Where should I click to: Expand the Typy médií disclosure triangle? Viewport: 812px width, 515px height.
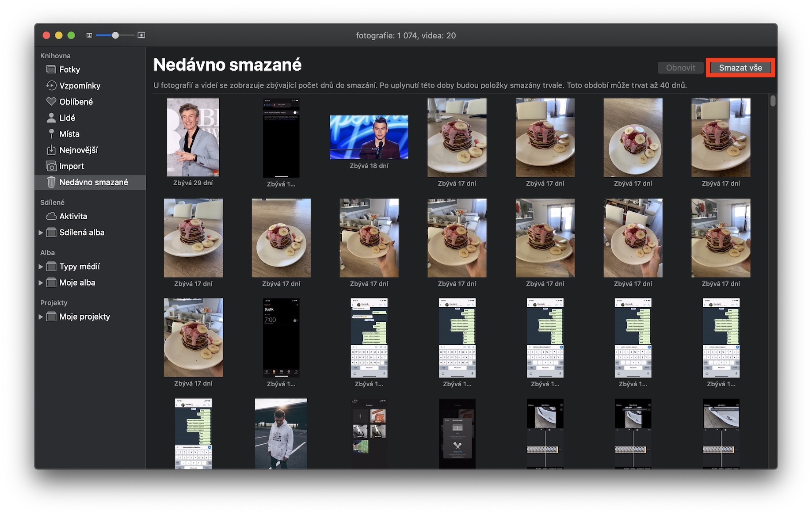(x=41, y=267)
